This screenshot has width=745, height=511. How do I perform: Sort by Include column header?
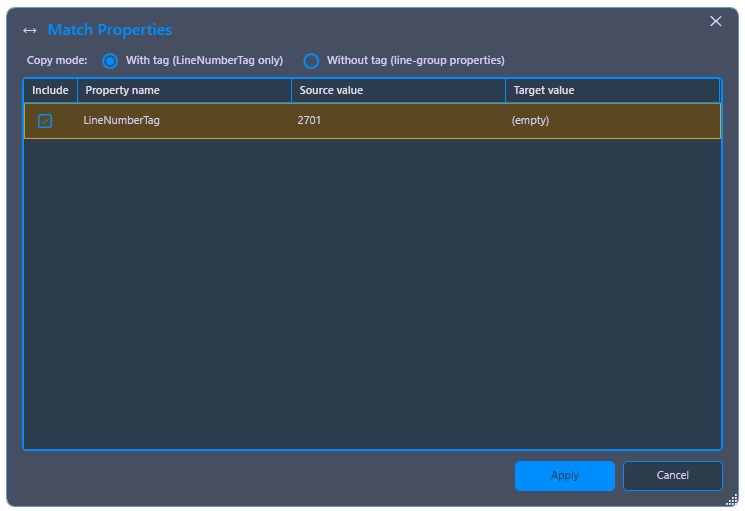click(50, 90)
